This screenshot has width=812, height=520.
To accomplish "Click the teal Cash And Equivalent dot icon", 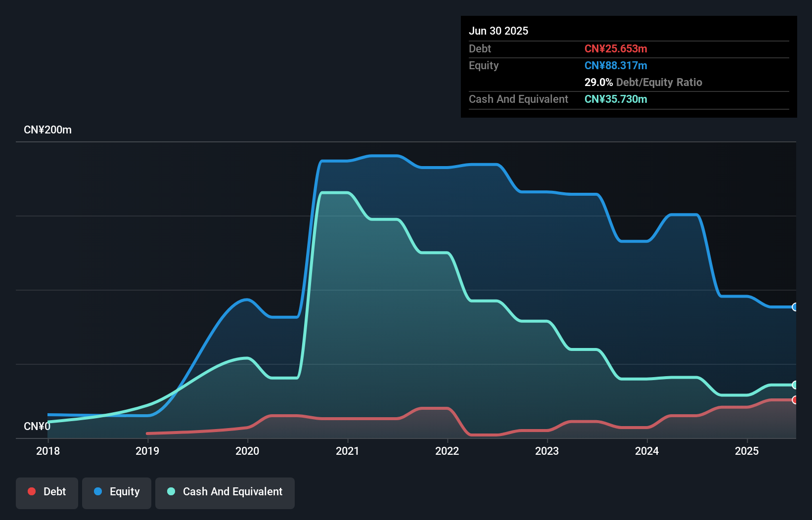I will point(171,491).
